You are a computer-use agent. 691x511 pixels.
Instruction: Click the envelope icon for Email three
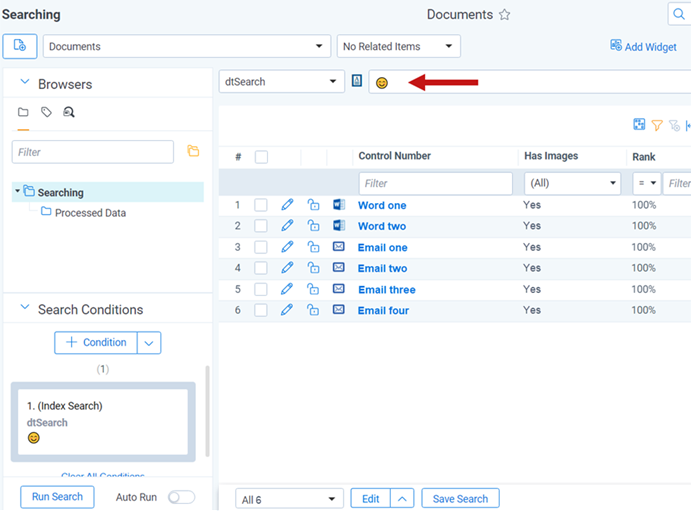338,289
